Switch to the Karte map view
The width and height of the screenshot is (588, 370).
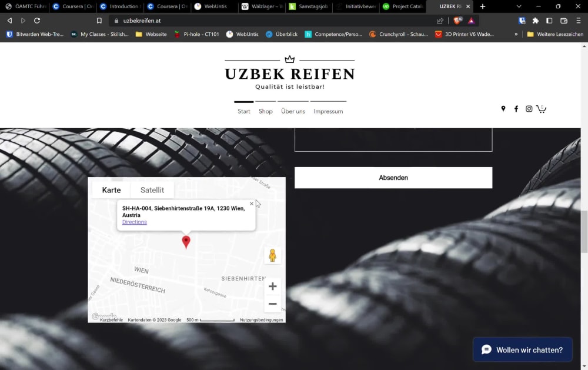tap(111, 190)
